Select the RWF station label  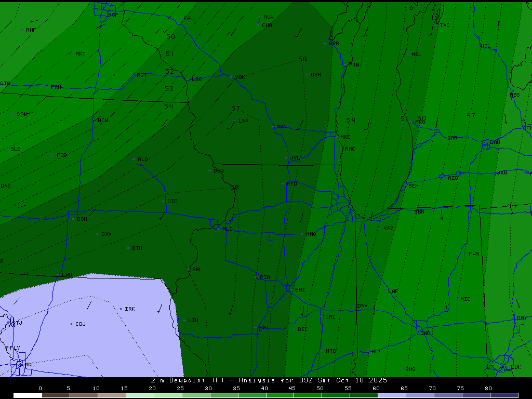31,30
